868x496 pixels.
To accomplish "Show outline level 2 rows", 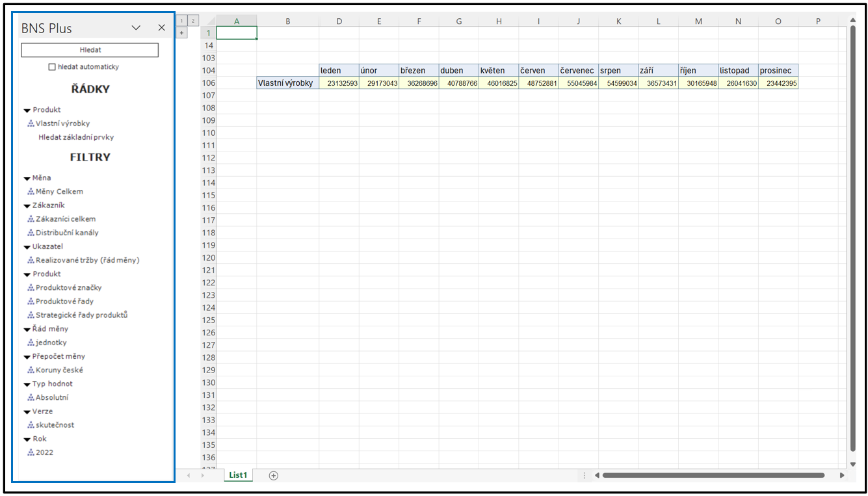I will [192, 21].
